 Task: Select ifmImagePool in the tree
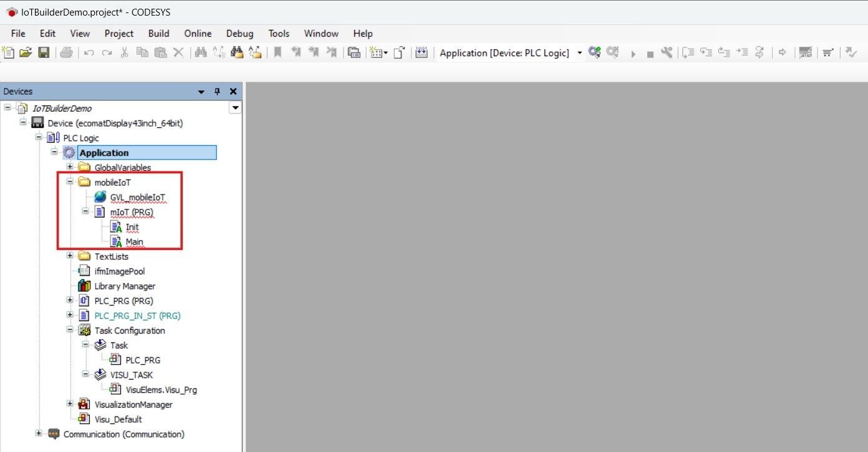[x=120, y=271]
